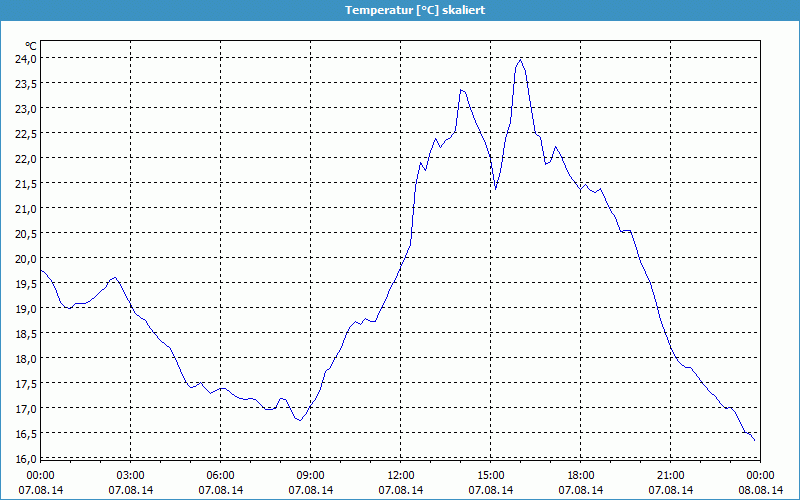Image resolution: width=800 pixels, height=500 pixels.
Task: Click the highest peak of the temperature curve
Action: tap(520, 60)
